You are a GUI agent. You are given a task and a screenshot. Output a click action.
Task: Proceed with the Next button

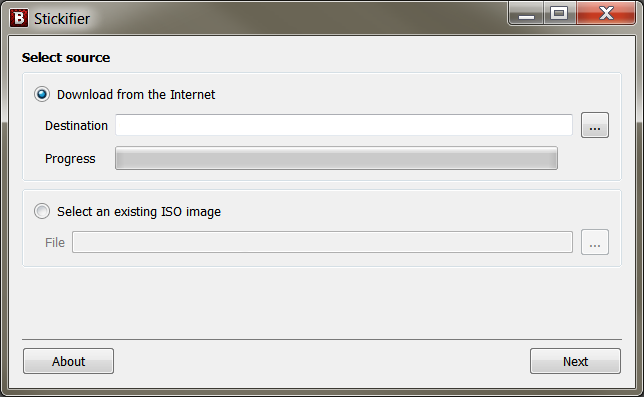575,361
